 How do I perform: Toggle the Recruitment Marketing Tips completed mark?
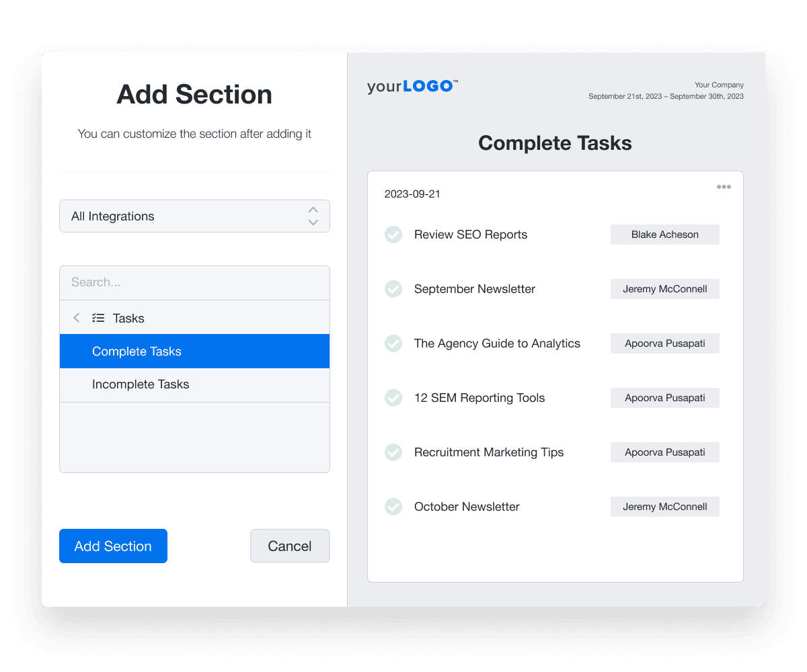pos(393,452)
